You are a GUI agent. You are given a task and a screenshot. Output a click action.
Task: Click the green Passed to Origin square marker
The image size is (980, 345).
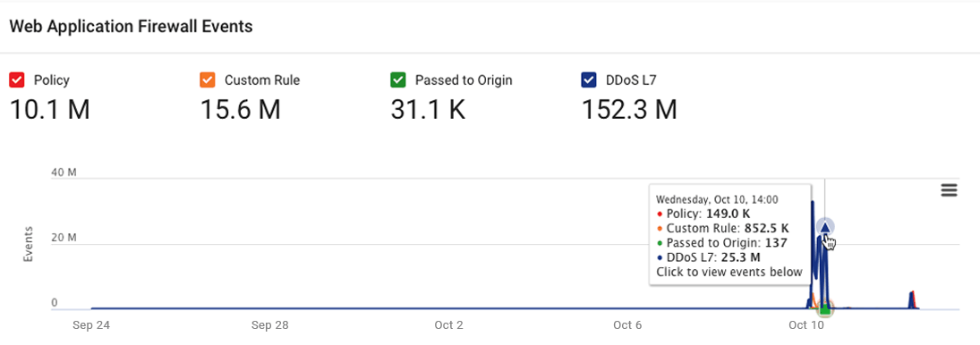(x=825, y=308)
